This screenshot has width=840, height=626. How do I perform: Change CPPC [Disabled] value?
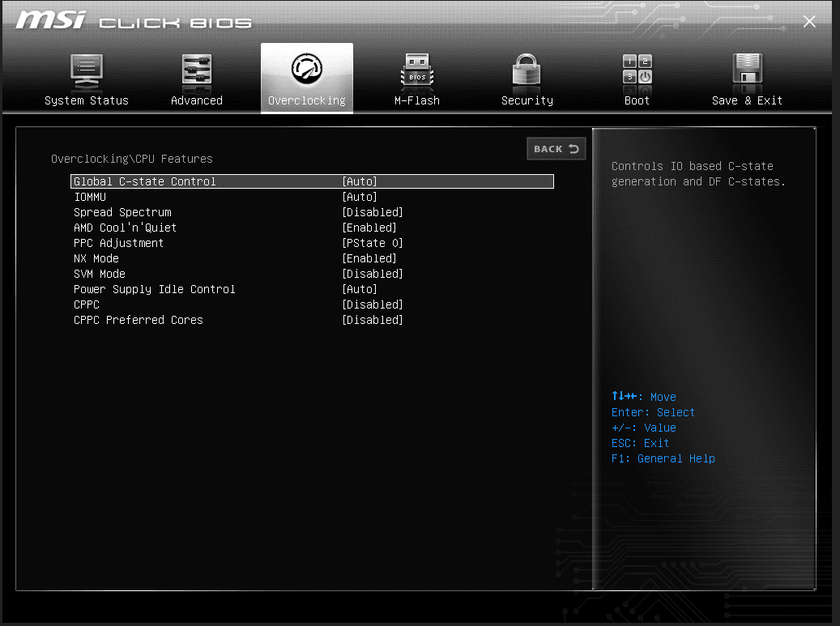point(373,304)
